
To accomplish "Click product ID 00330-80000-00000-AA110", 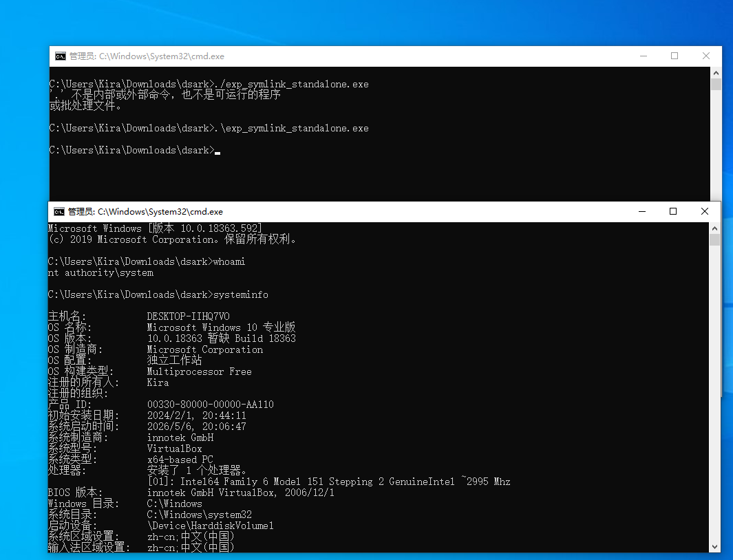I will coord(211,405).
